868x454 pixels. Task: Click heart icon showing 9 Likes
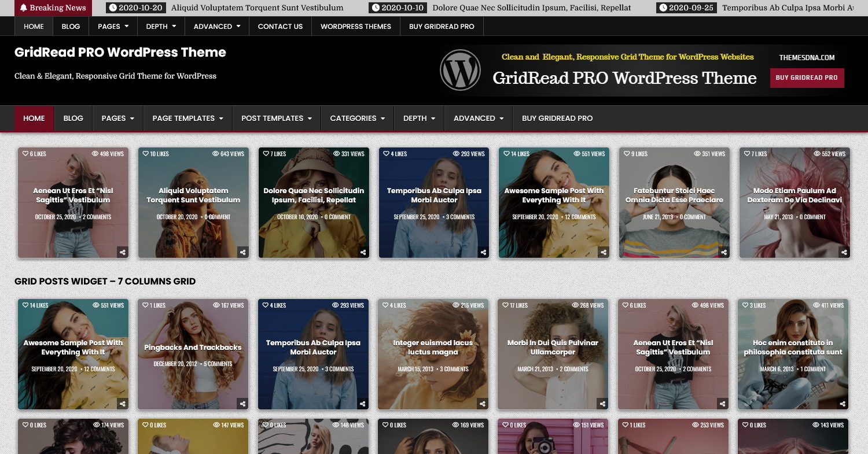click(x=627, y=154)
